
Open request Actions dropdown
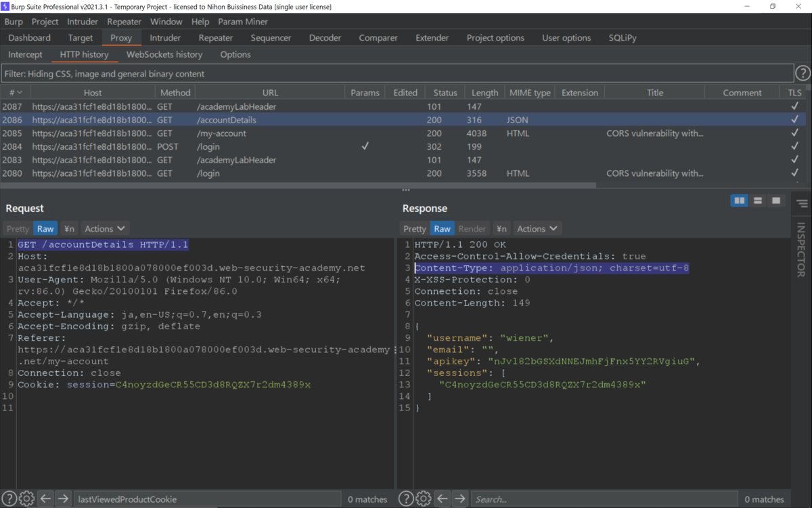(x=104, y=229)
